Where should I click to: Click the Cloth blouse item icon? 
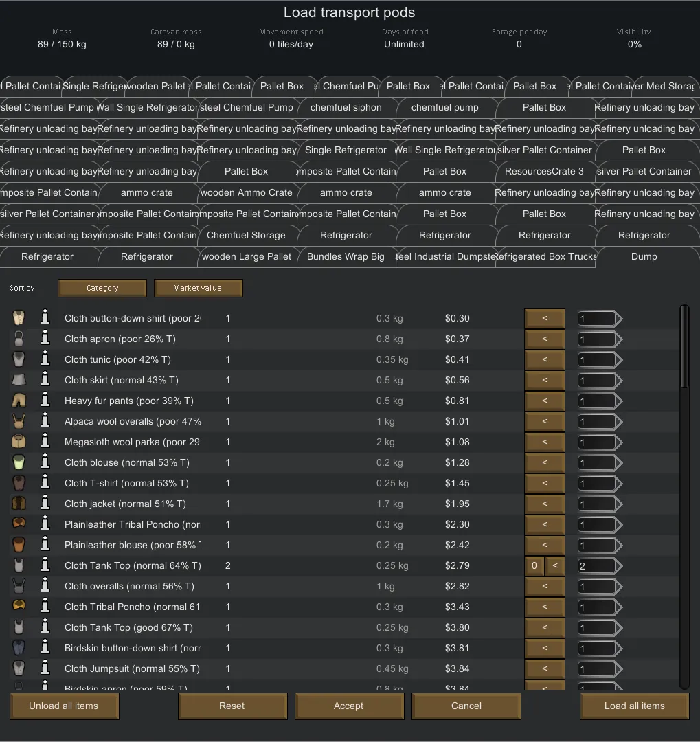(x=19, y=462)
